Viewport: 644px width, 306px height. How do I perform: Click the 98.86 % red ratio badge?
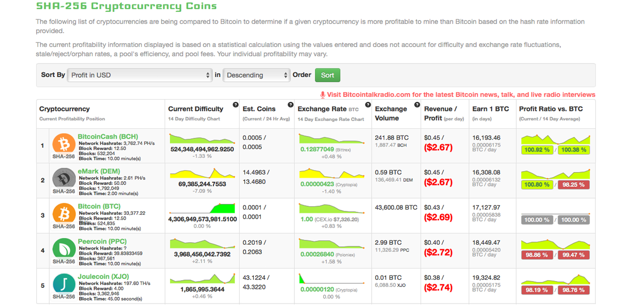pos(537,255)
